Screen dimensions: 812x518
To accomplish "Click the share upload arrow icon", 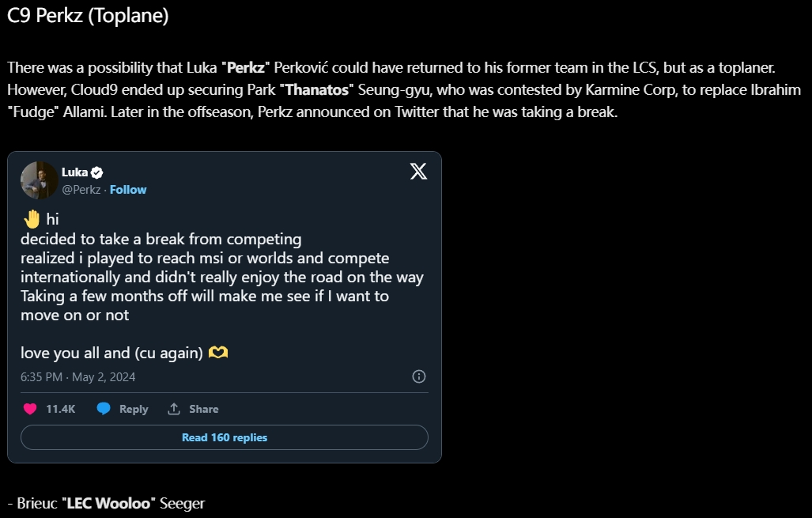I will (x=174, y=409).
